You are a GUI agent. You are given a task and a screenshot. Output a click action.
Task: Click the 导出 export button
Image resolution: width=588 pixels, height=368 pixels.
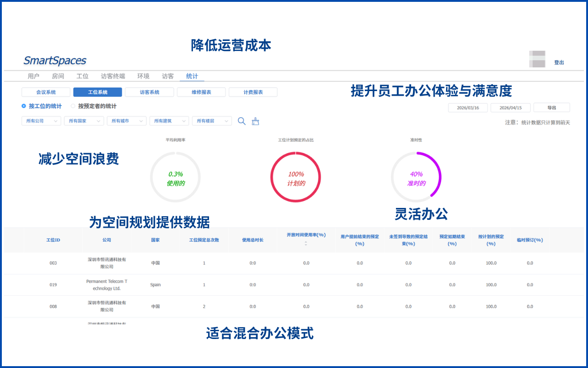pos(552,108)
